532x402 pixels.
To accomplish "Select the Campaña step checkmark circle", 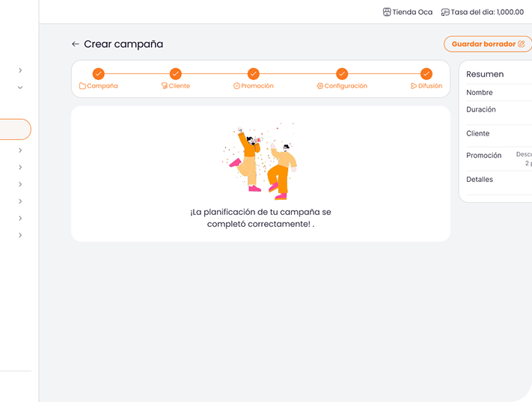I will 98,73.
